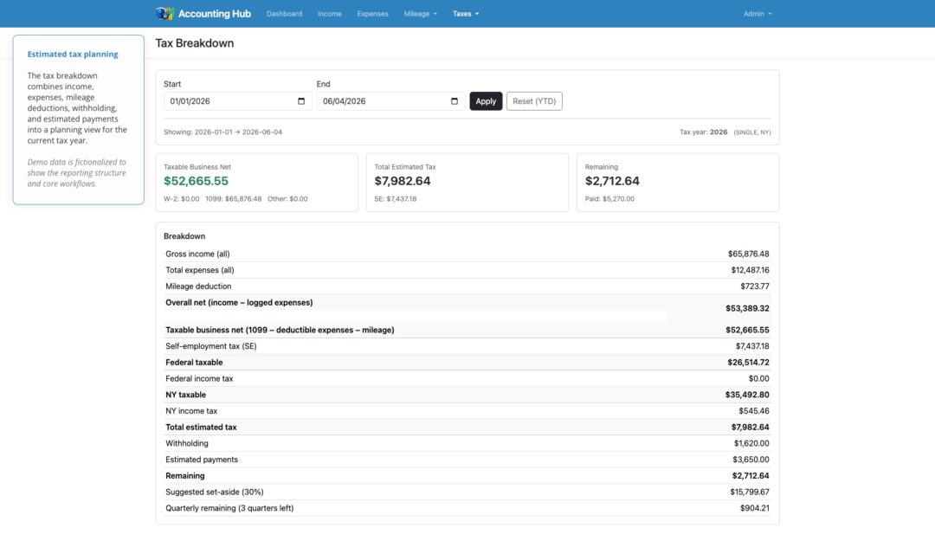
Task: Click the Withholding value $1,620.00
Action: click(751, 444)
